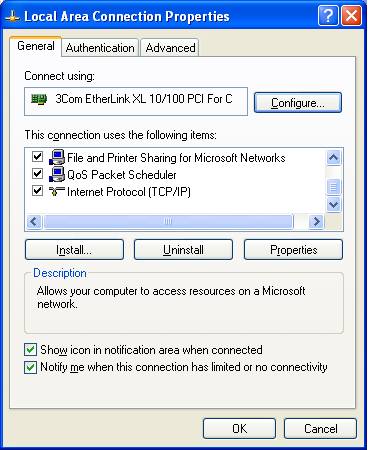Click the title bar help question mark

pyautogui.click(x=328, y=15)
